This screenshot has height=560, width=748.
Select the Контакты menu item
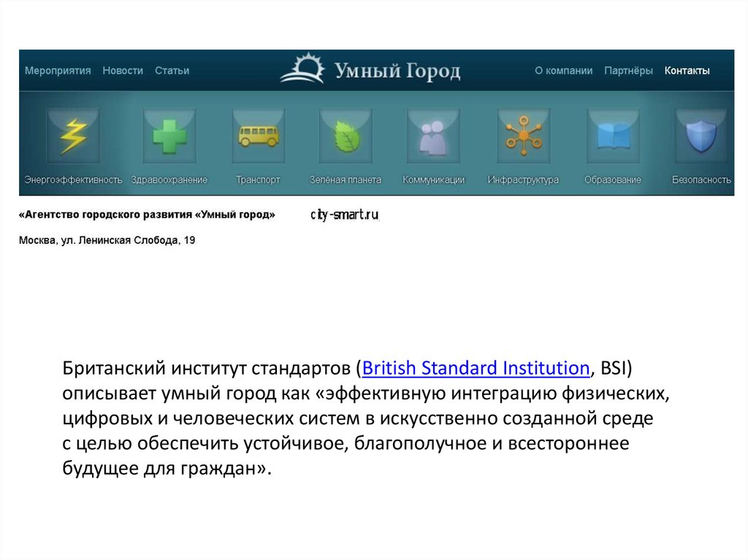coord(687,71)
